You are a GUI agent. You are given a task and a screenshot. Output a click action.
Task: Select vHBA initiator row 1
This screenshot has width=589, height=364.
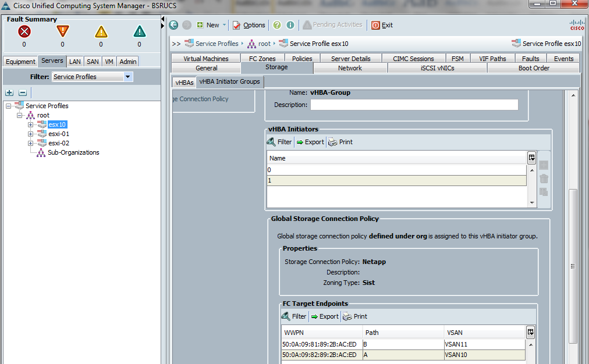(x=396, y=180)
